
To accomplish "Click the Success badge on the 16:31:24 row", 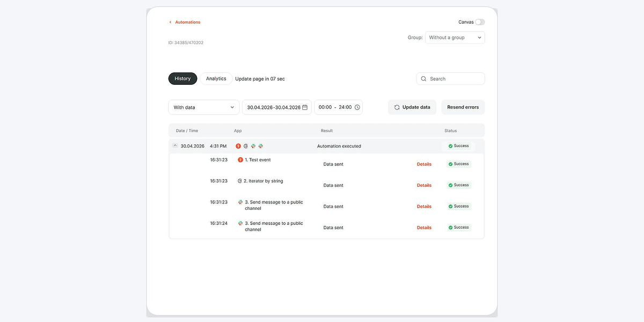I will 459,227.
